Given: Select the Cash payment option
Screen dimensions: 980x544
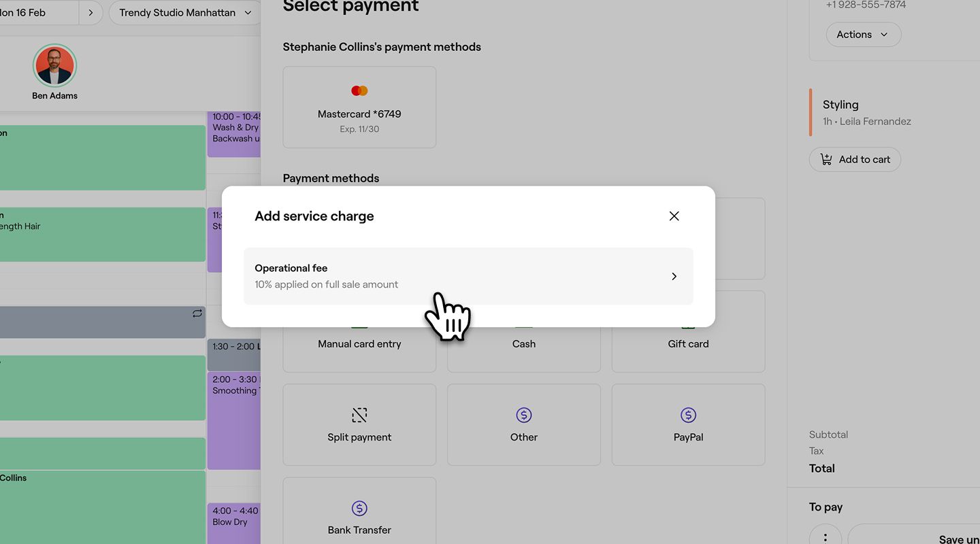Looking at the screenshot, I should (x=523, y=343).
